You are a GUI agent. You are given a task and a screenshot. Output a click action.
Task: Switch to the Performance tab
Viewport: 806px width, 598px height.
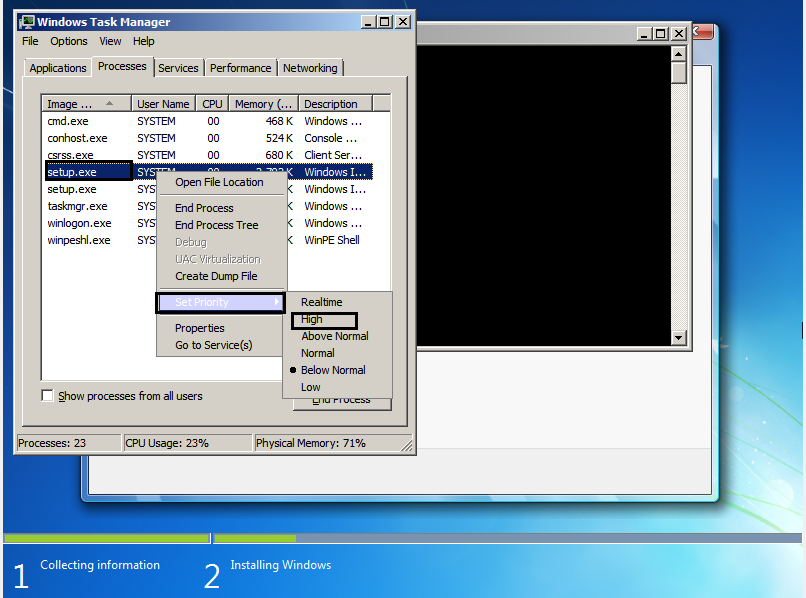pyautogui.click(x=241, y=68)
